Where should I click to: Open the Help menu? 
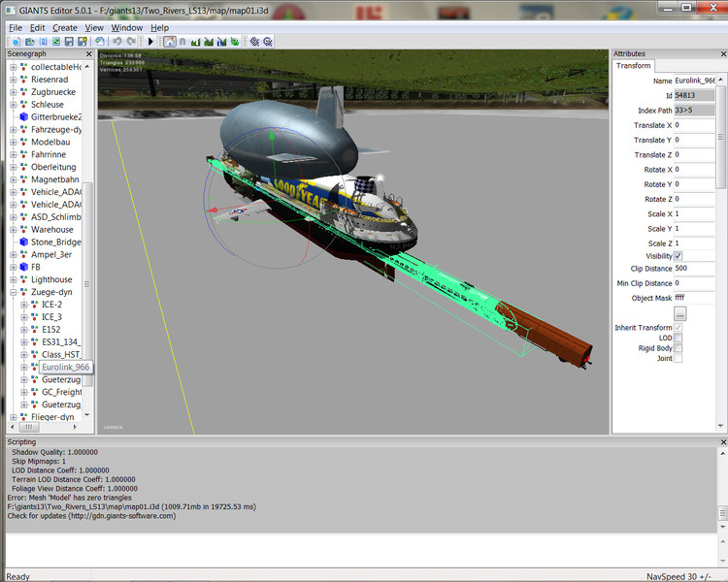[160, 28]
